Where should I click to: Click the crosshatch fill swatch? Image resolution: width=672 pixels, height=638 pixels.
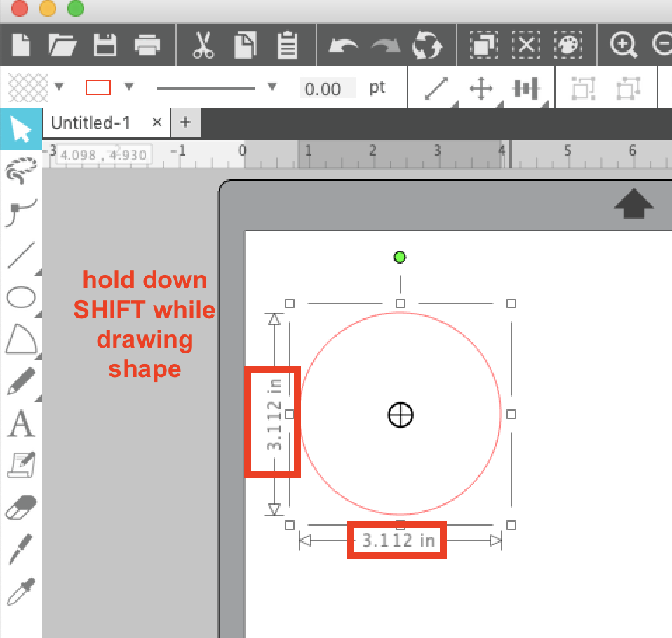click(x=28, y=88)
